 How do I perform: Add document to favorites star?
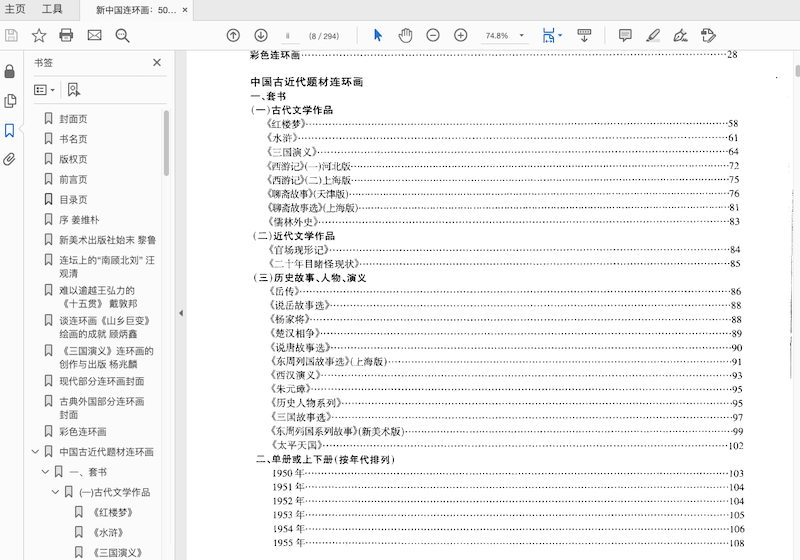pyautogui.click(x=39, y=35)
